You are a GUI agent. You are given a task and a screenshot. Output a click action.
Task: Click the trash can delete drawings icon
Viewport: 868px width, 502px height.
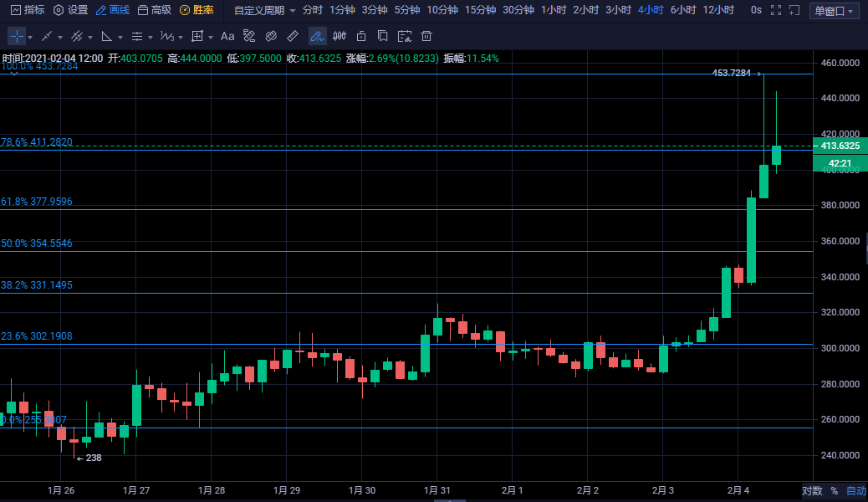click(426, 37)
